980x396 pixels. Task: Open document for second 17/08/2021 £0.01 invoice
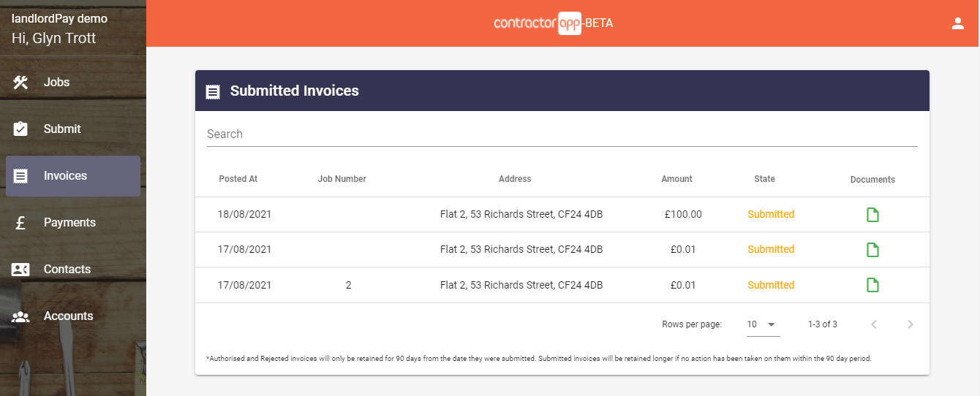[872, 250]
